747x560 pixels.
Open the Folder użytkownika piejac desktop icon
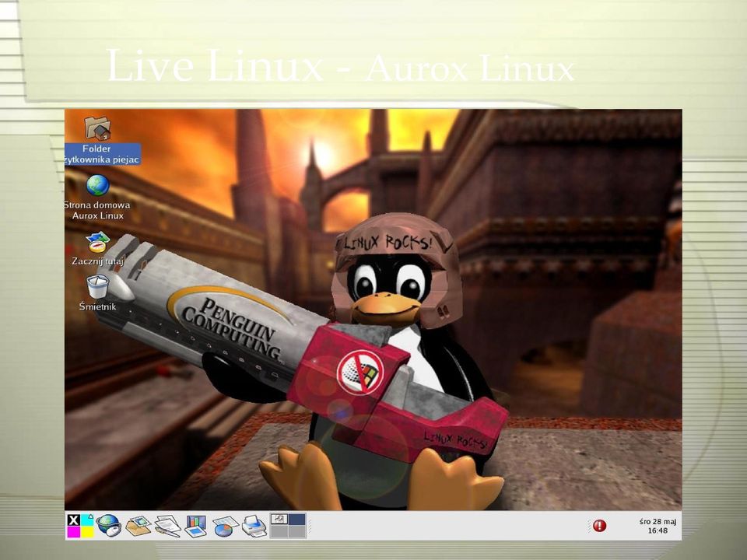[98, 128]
